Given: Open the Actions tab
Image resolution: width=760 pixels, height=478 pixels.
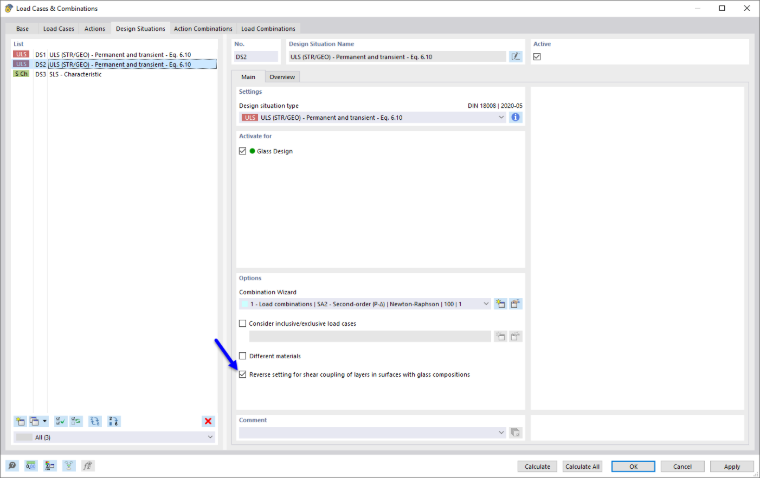Looking at the screenshot, I should pyautogui.click(x=95, y=29).
